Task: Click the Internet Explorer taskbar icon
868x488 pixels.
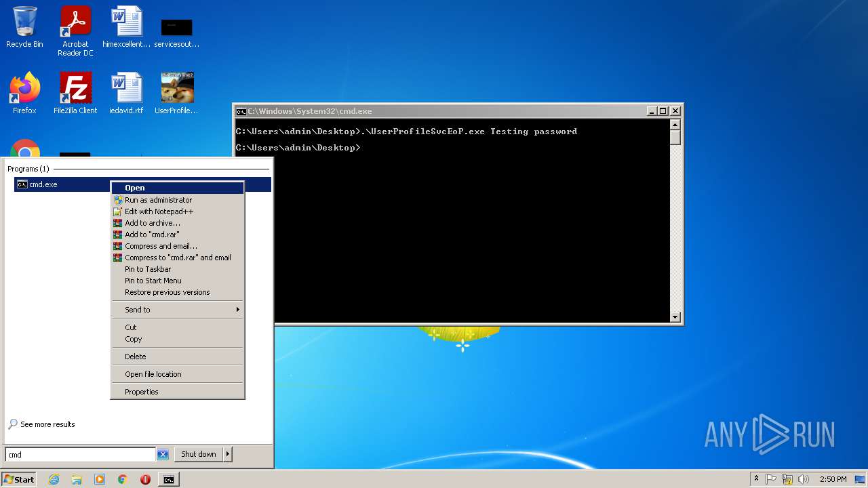Action: coord(54,479)
